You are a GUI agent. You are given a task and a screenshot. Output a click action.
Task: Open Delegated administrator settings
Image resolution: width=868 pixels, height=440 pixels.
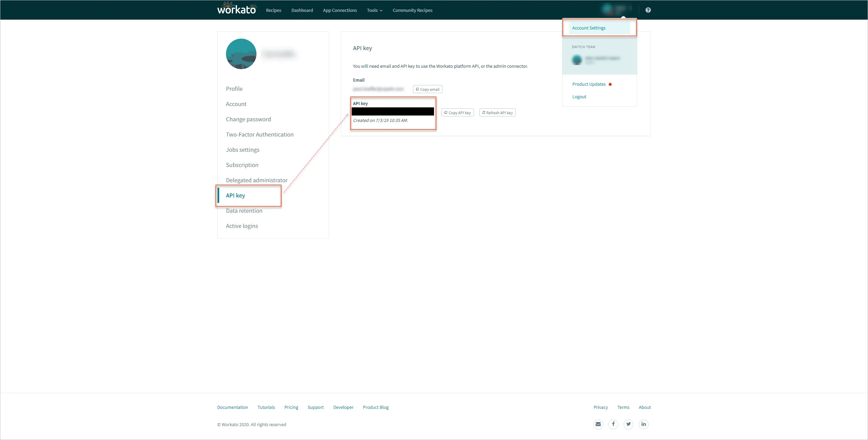[257, 180]
